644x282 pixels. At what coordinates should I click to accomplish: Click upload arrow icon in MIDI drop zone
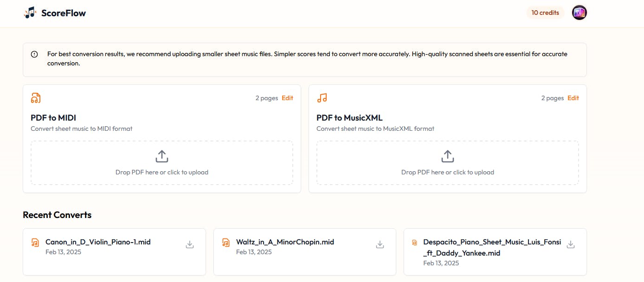[x=162, y=156]
